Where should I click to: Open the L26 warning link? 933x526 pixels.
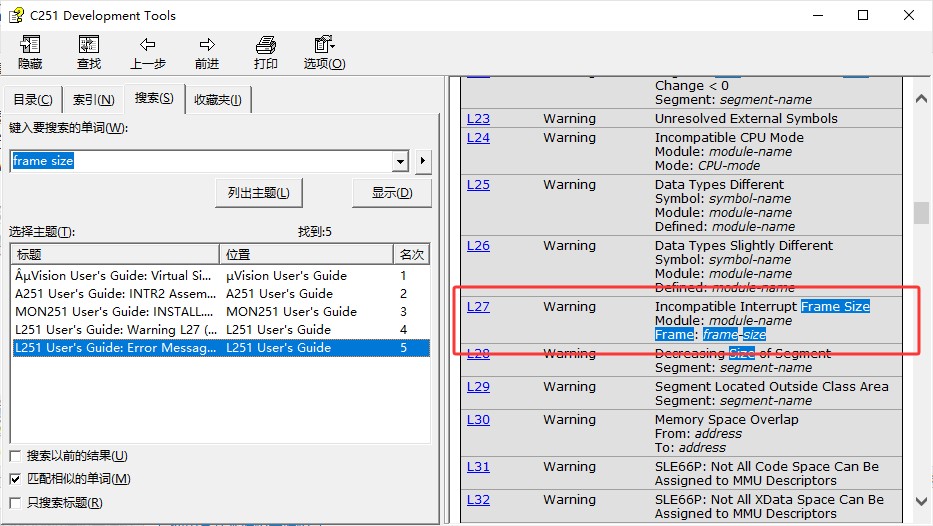(478, 245)
